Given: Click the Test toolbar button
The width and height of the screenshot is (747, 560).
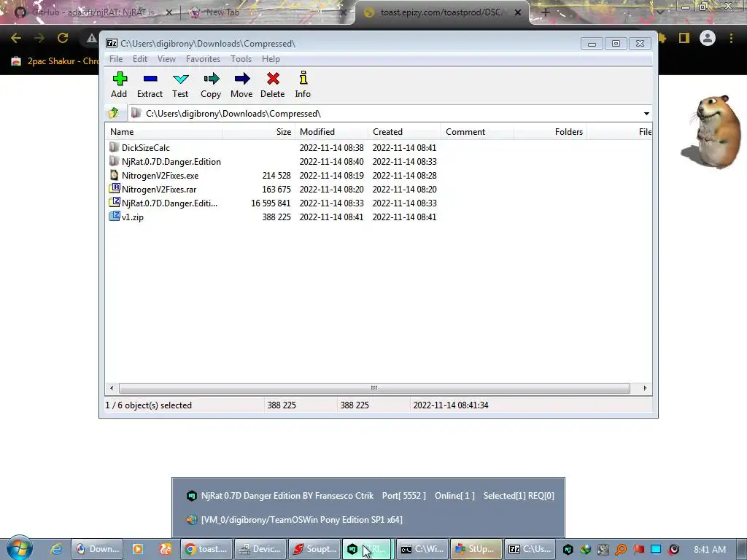Looking at the screenshot, I should coord(180,85).
